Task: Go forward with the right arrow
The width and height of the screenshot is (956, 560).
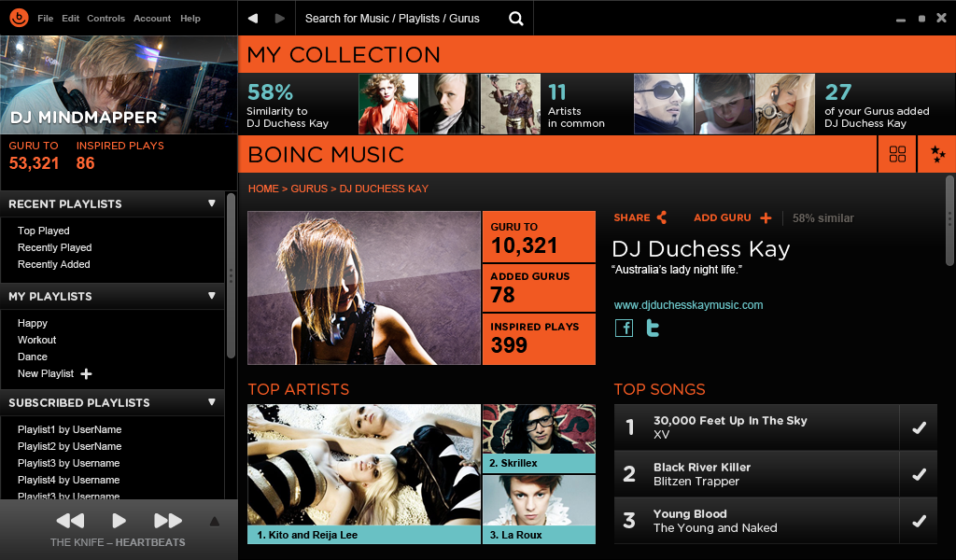Action: 280,19
